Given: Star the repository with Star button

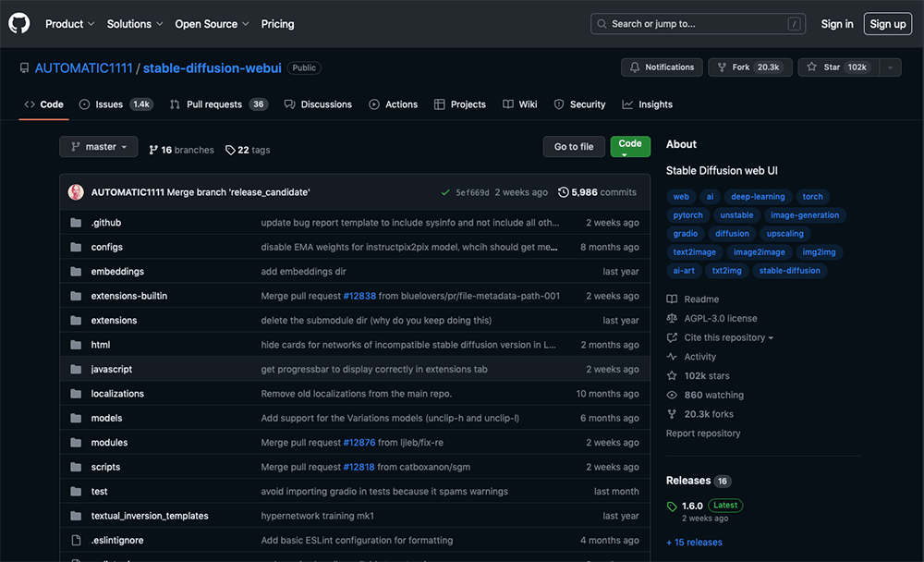Looking at the screenshot, I should (839, 67).
